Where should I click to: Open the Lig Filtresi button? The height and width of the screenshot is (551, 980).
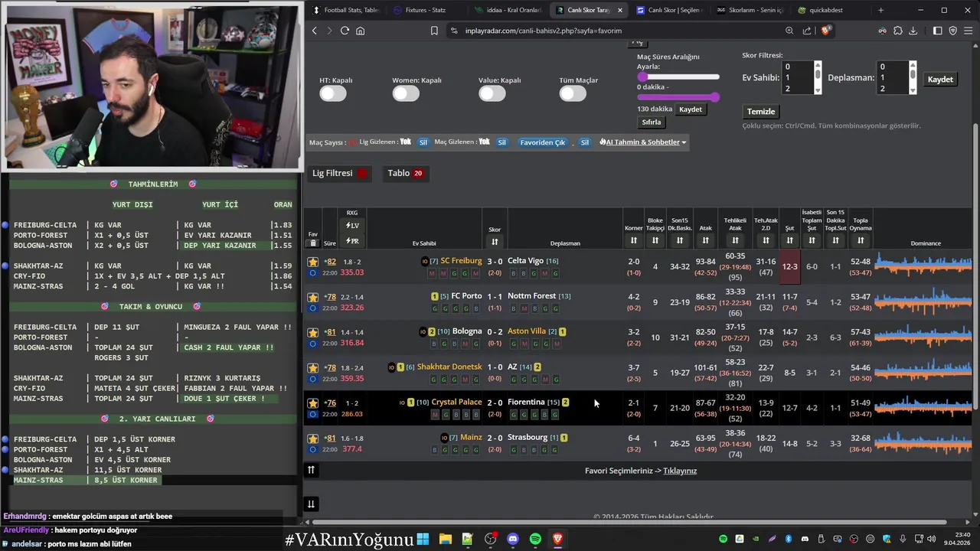pyautogui.click(x=340, y=173)
